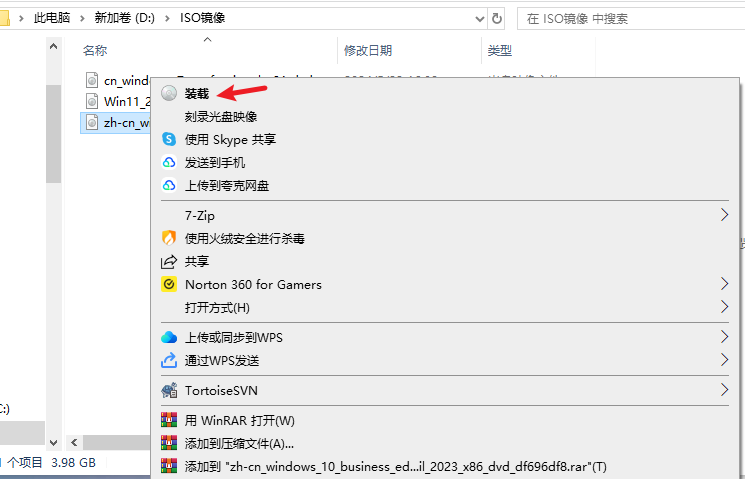745x479 pixels.
Task: Click the cloud icon next to 上传到夸克网盘
Action: point(169,185)
